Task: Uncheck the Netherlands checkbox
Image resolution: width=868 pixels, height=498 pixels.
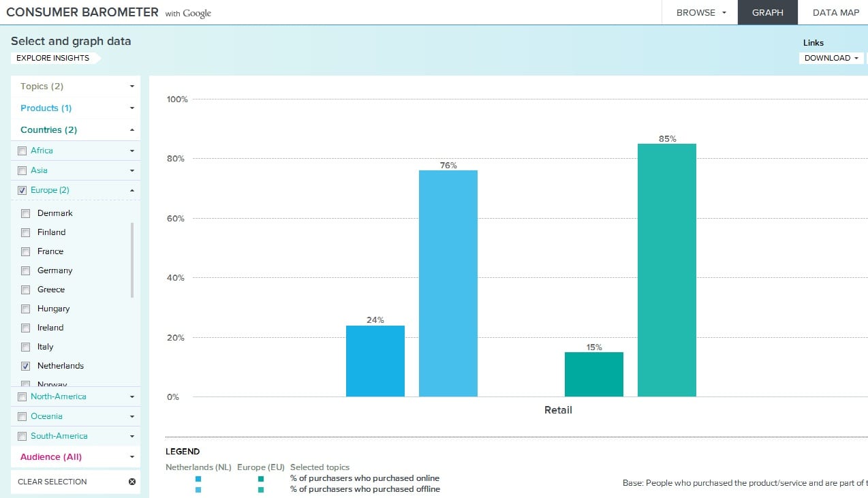Action: tap(25, 366)
